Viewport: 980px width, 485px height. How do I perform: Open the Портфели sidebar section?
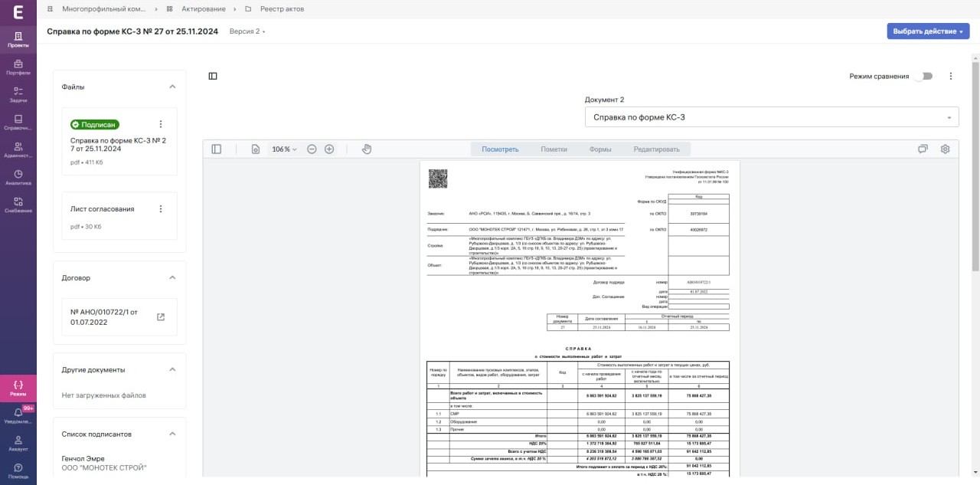(18, 67)
